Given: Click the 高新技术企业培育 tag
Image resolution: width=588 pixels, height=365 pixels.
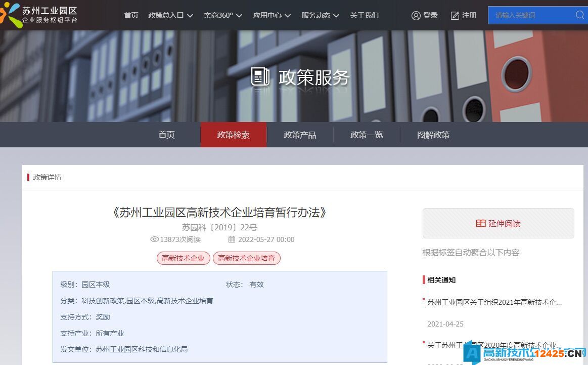Looking at the screenshot, I should coord(247,258).
